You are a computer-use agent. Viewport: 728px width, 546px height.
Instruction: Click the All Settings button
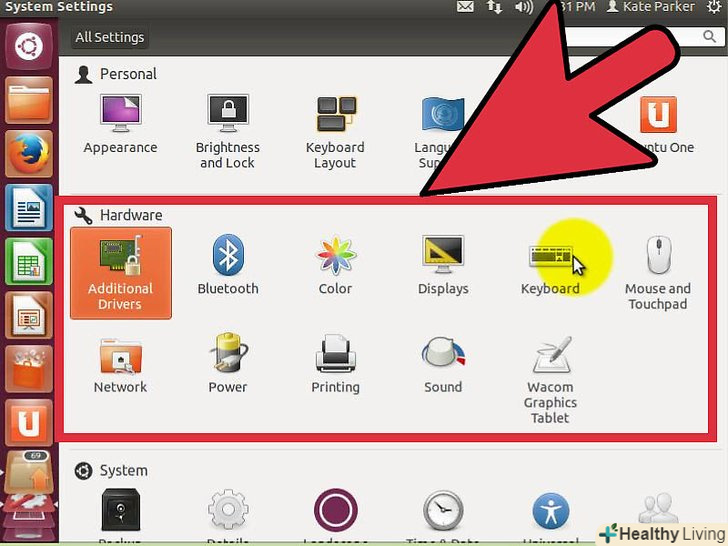pos(110,37)
